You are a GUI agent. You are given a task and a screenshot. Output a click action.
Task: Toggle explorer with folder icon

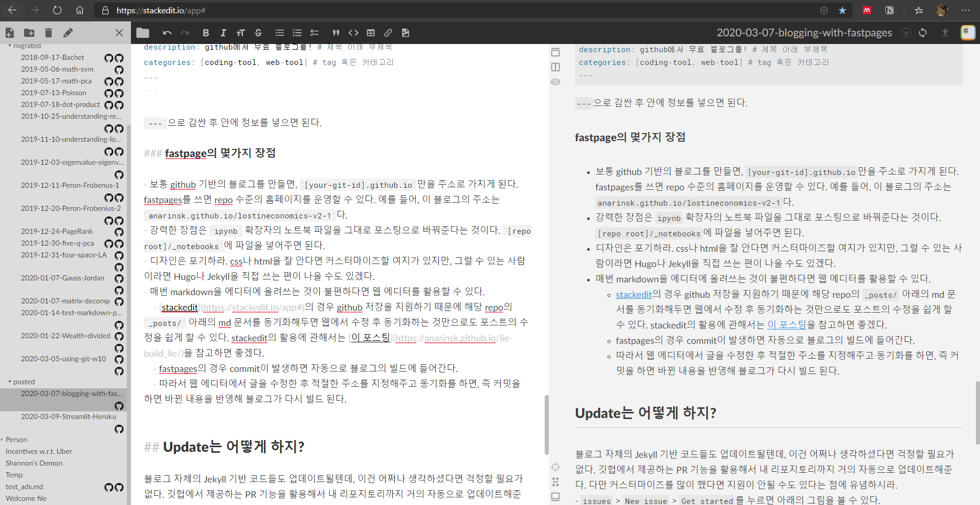pyautogui.click(x=143, y=33)
